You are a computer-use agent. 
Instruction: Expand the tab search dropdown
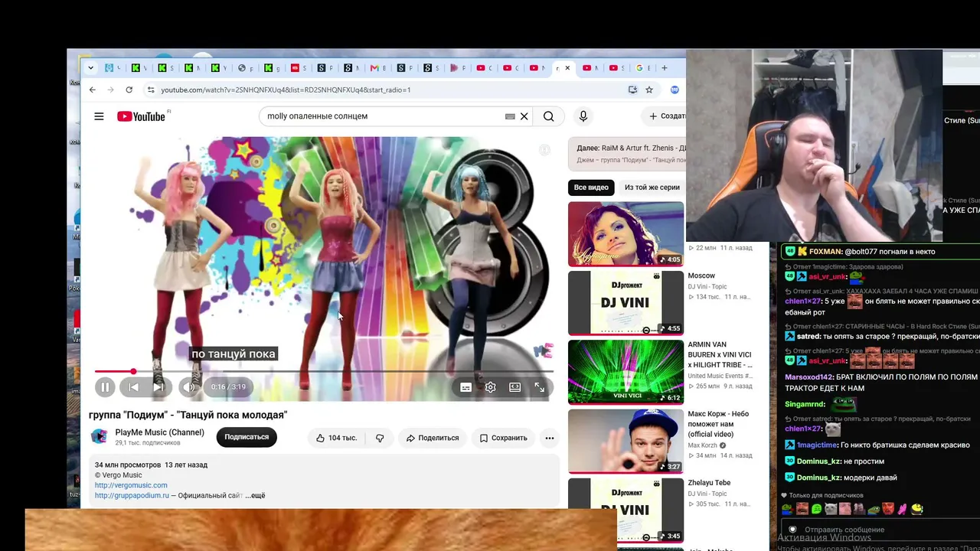tap(90, 68)
